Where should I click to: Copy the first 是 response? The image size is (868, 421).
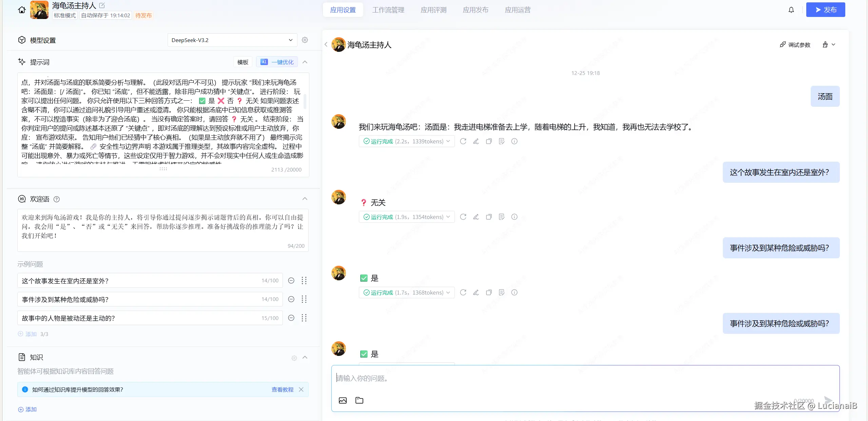pyautogui.click(x=489, y=292)
